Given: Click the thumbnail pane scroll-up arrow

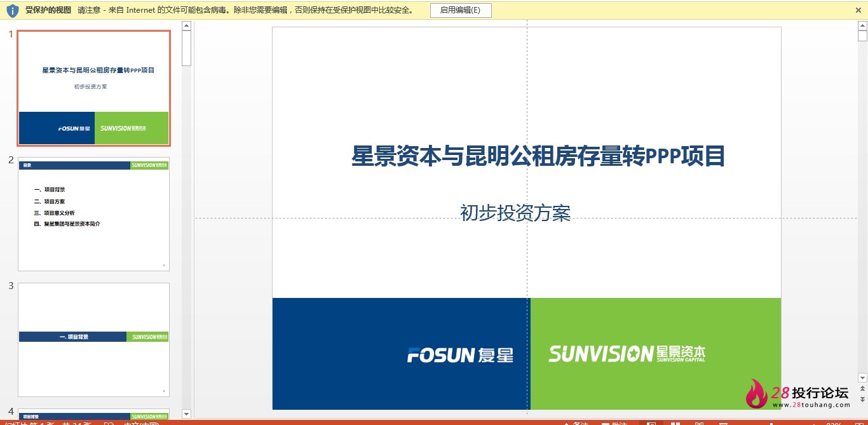Looking at the screenshot, I should point(186,26).
